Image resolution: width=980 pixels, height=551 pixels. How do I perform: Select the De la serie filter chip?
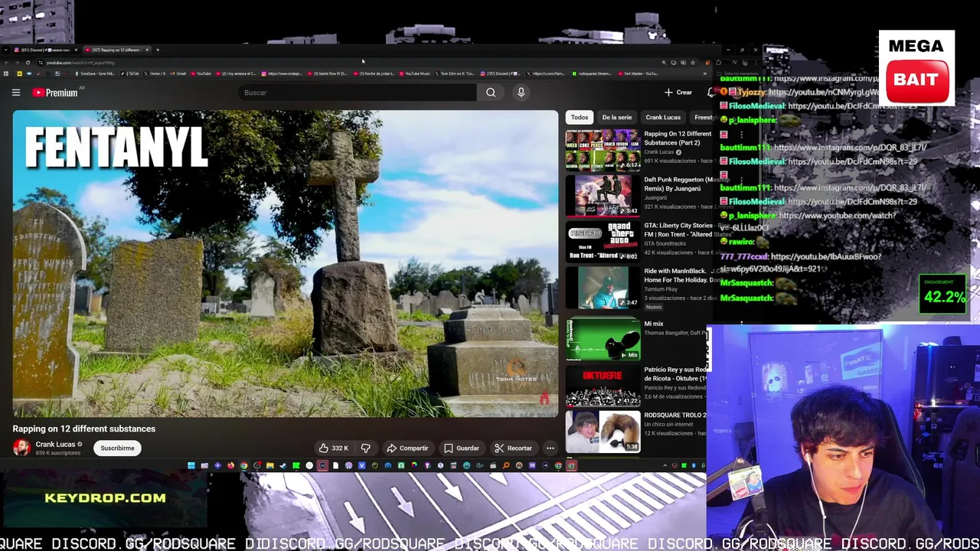click(616, 117)
